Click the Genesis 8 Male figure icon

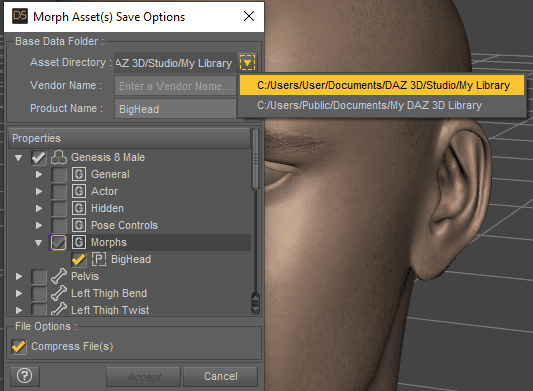[59, 157]
